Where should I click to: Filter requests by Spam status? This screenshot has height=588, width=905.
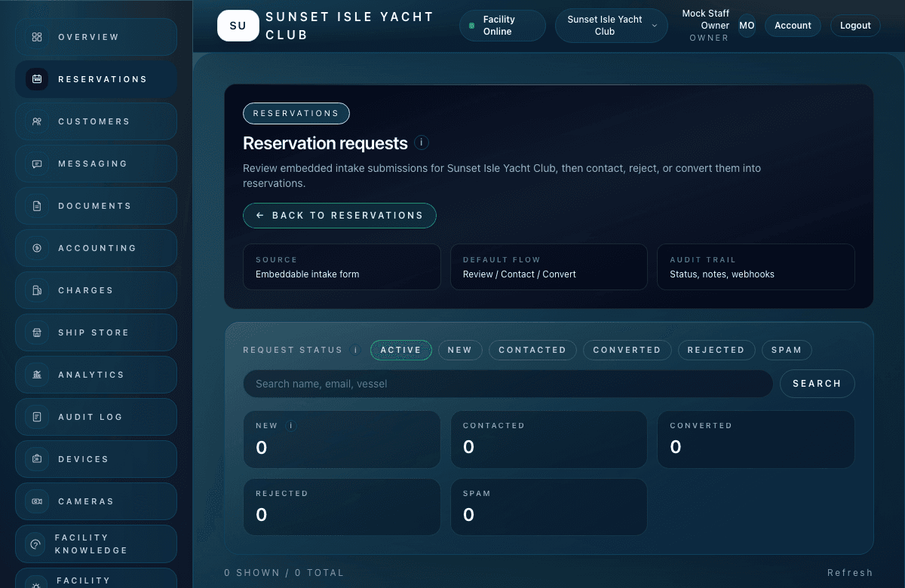click(787, 350)
